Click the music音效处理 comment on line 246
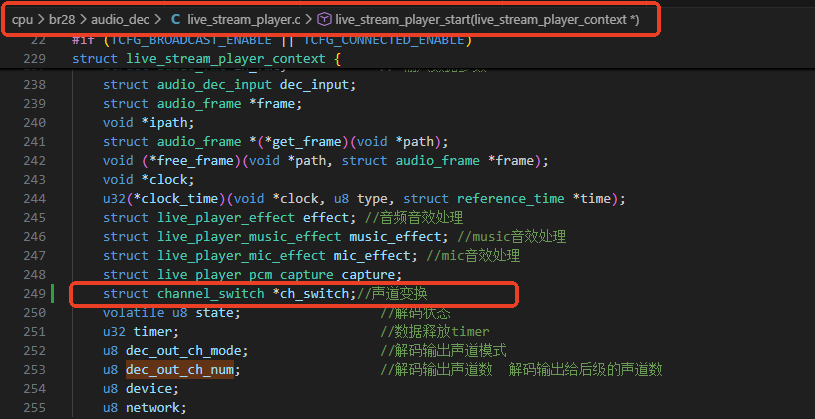Screen dimensions: 815x419 click(x=511, y=237)
